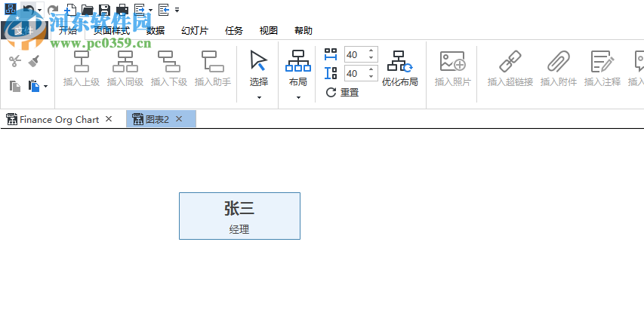This screenshot has width=644, height=334.
Task: Click 插入助手 insert assistant button
Action: click(x=213, y=68)
